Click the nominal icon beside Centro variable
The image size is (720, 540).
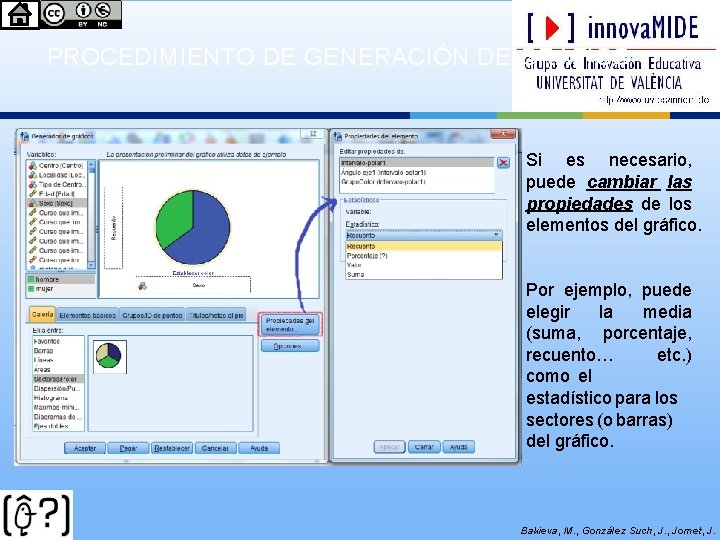(33, 165)
